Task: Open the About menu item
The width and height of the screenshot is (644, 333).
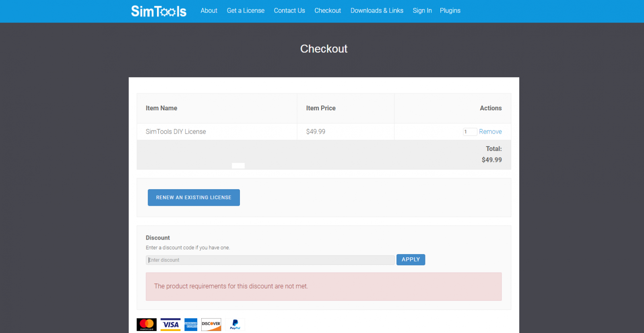Action: (x=209, y=10)
